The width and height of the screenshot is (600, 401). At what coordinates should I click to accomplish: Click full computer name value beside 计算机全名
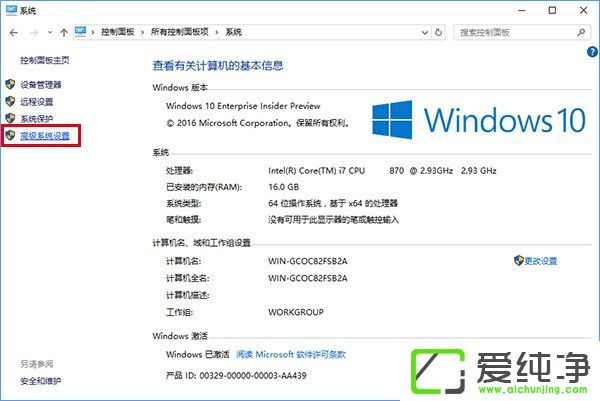[x=308, y=278]
